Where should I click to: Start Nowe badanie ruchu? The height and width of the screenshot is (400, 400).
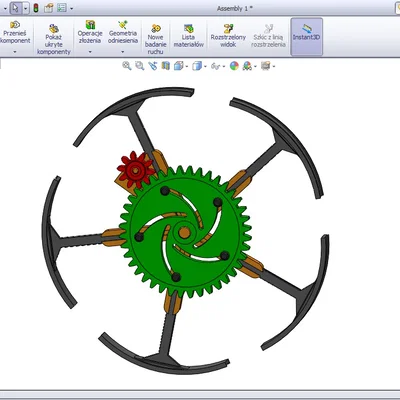156,39
